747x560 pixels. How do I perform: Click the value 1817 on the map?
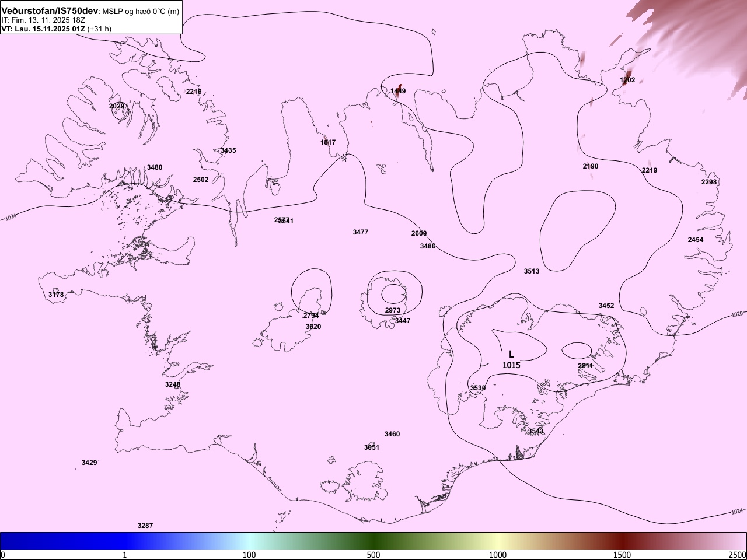(x=328, y=142)
